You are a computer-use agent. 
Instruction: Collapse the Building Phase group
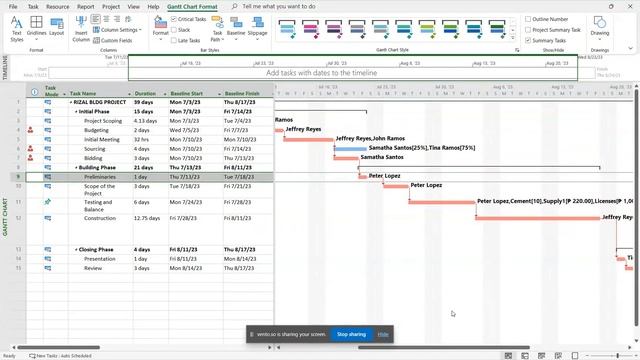76,168
